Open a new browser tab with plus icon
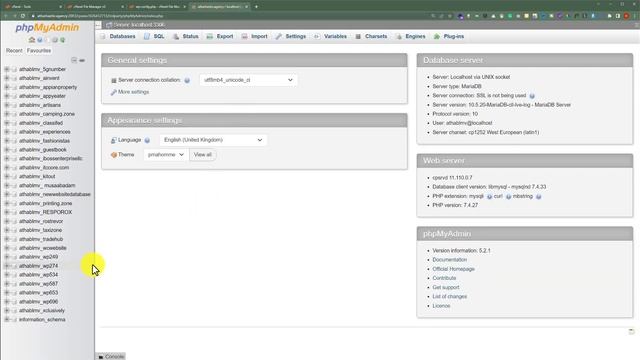Image resolution: width=640 pixels, height=360 pixels. coord(256,7)
